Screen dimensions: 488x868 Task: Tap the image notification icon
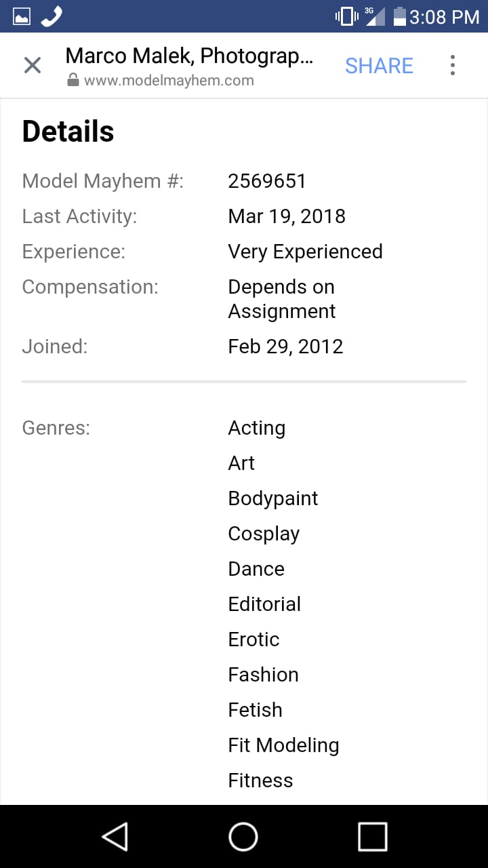tap(22, 16)
